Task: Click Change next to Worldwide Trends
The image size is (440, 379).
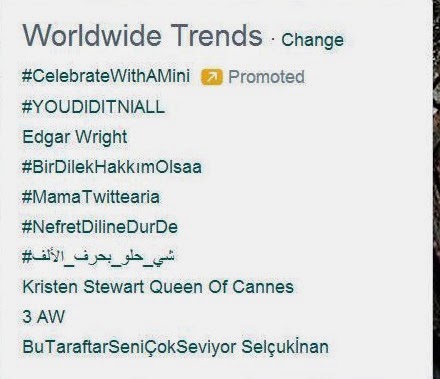Action: click(312, 40)
